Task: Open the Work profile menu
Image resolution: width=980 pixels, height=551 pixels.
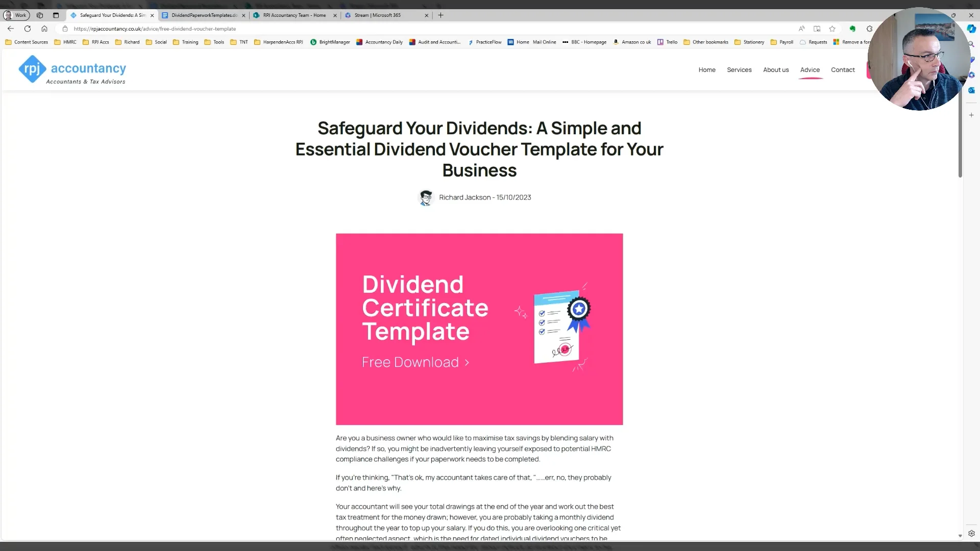Action: 16,15
